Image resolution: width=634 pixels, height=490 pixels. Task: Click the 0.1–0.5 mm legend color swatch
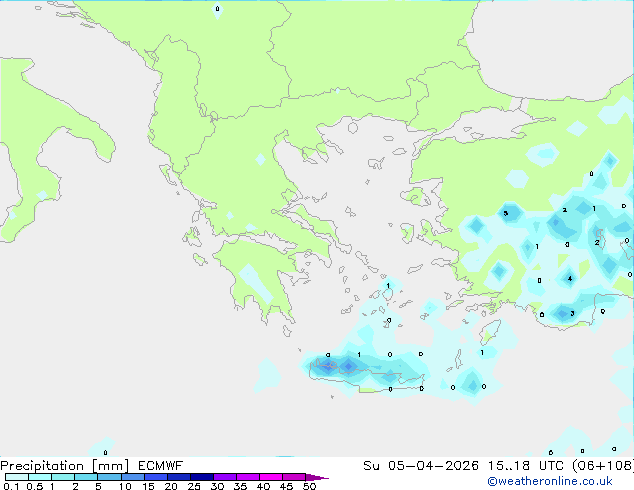coord(17,477)
